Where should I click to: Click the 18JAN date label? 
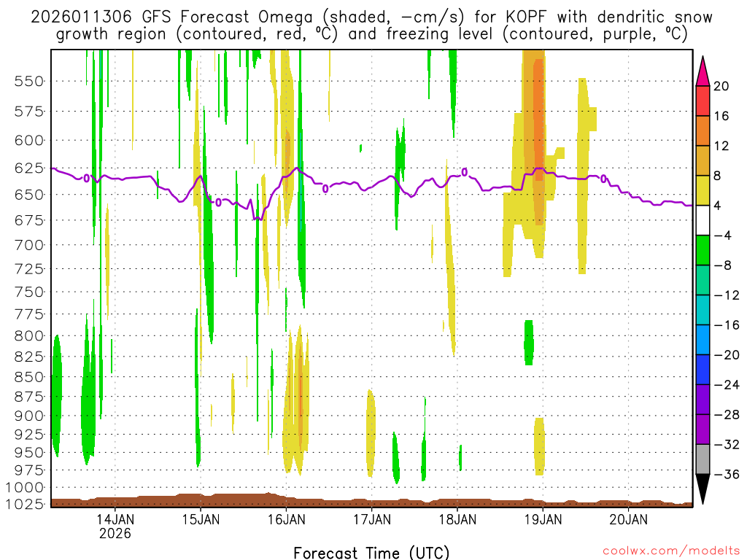(x=457, y=519)
